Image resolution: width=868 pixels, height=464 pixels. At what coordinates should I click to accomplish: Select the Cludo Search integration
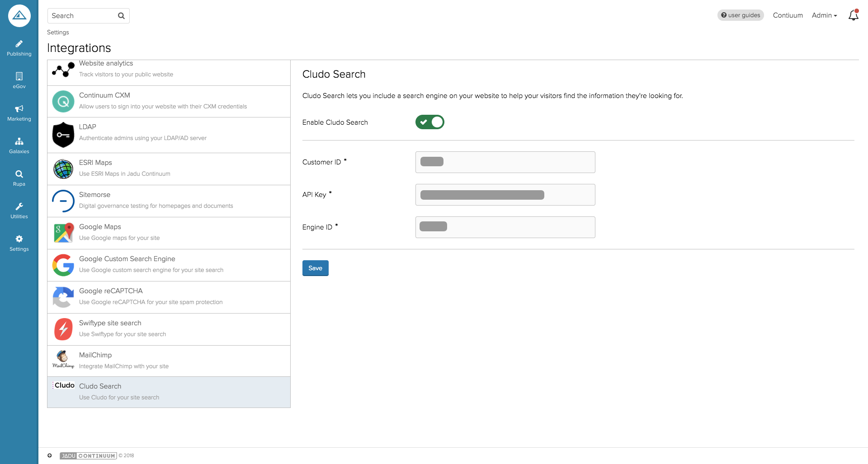tap(169, 392)
